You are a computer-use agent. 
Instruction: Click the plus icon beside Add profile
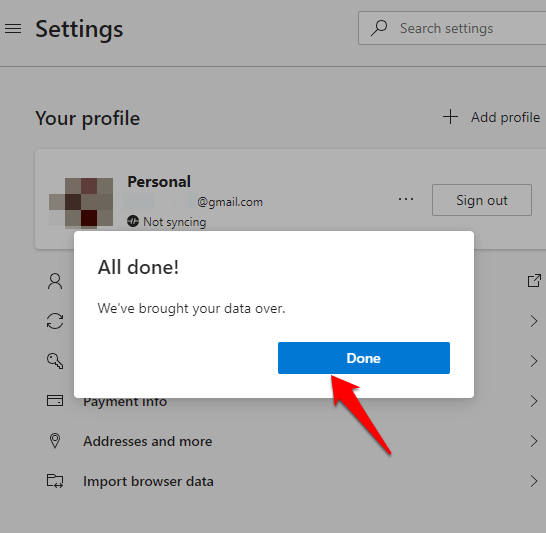tap(450, 117)
